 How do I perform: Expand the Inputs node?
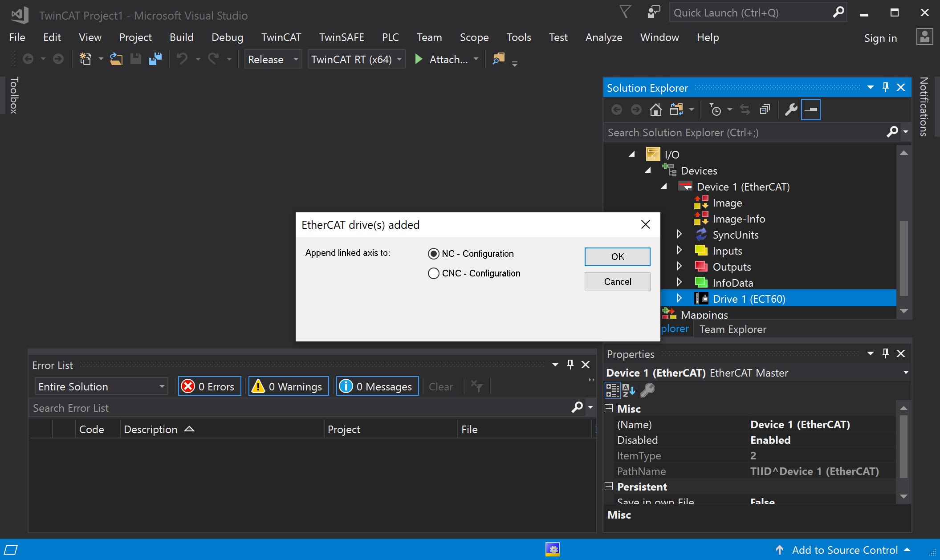coord(680,250)
